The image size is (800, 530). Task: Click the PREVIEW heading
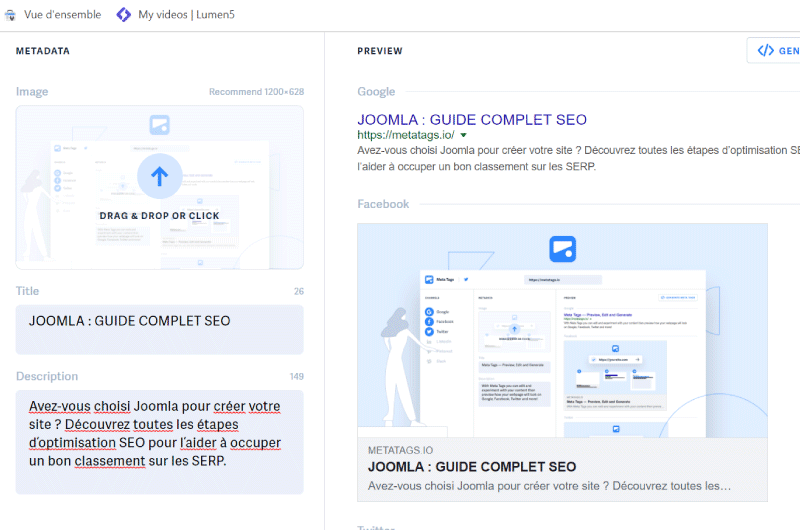pos(380,51)
